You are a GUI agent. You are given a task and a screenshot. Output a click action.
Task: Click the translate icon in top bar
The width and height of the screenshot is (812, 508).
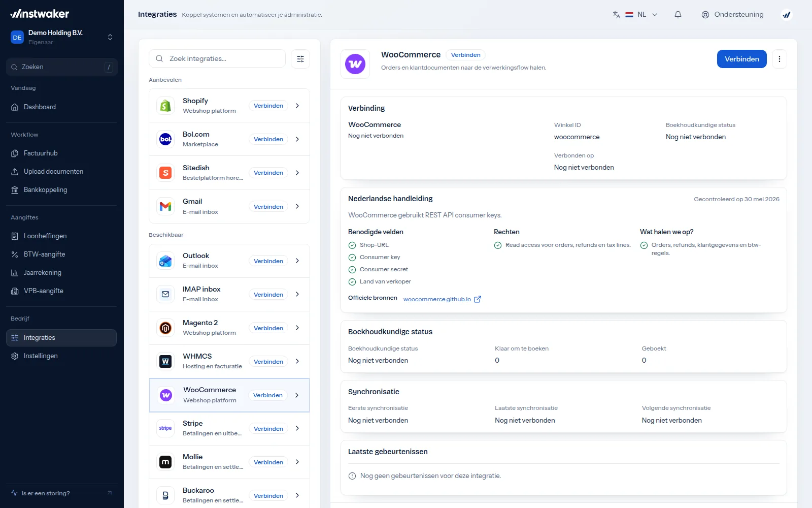(x=616, y=15)
